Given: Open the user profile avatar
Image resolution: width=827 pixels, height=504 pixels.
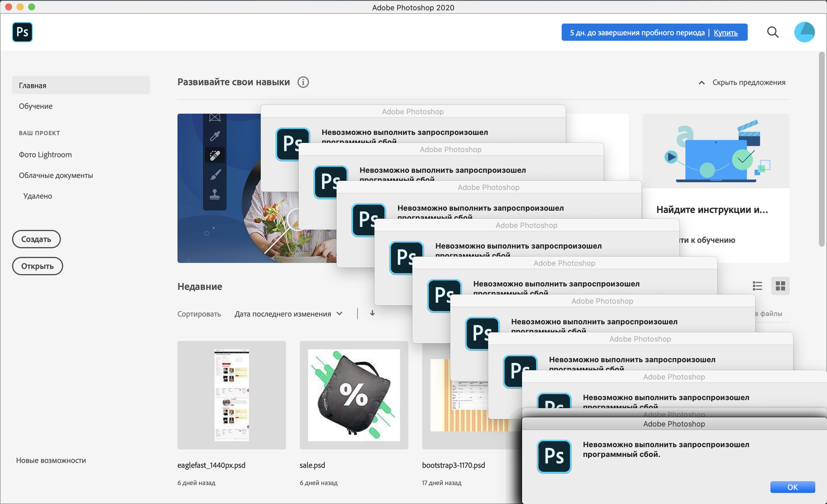Looking at the screenshot, I should tap(804, 32).
